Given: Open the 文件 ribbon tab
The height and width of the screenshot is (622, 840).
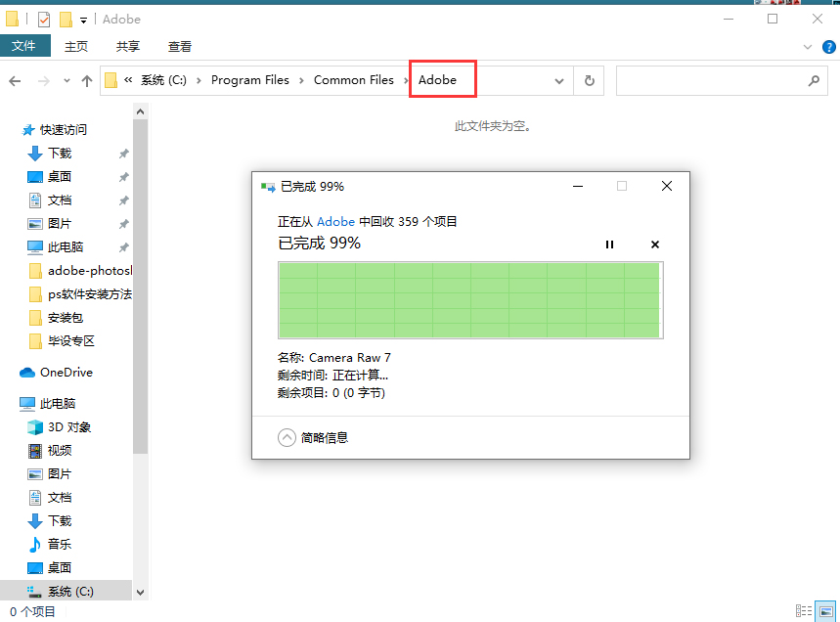Looking at the screenshot, I should coord(24,46).
